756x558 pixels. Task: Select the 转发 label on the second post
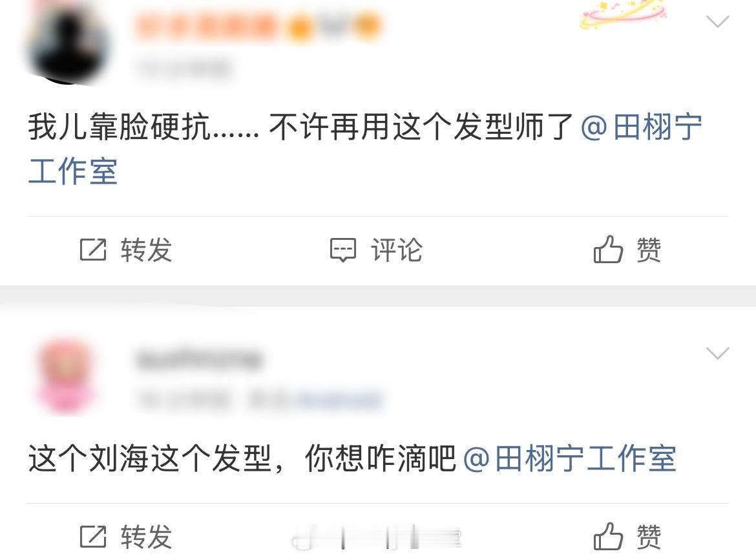tap(147, 537)
